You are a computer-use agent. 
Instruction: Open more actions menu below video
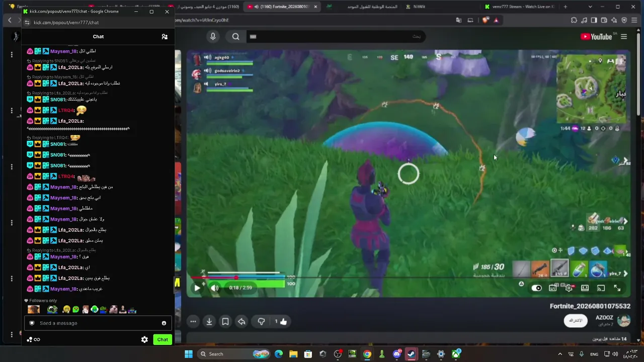click(193, 321)
